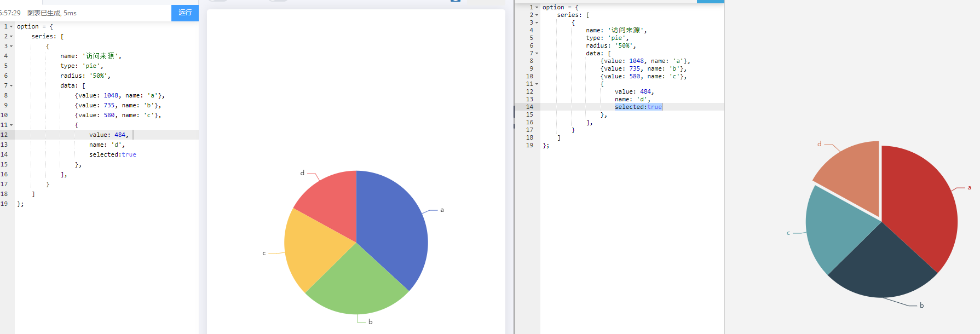
Task: Click line number 14 in right editor gutter
Action: (529, 107)
